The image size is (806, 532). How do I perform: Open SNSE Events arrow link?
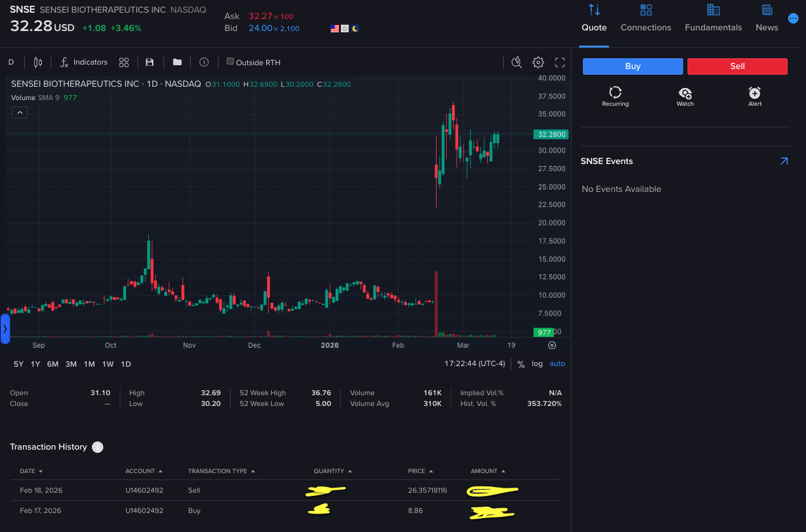pyautogui.click(x=784, y=161)
